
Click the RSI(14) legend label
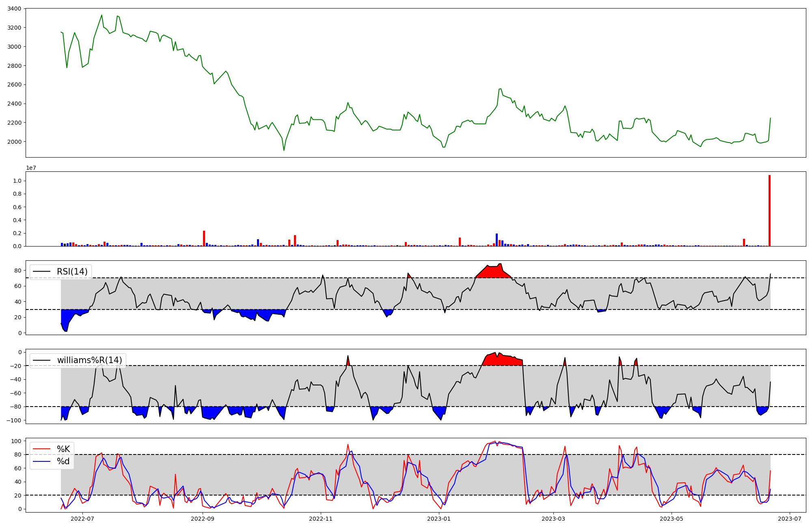coord(72,272)
